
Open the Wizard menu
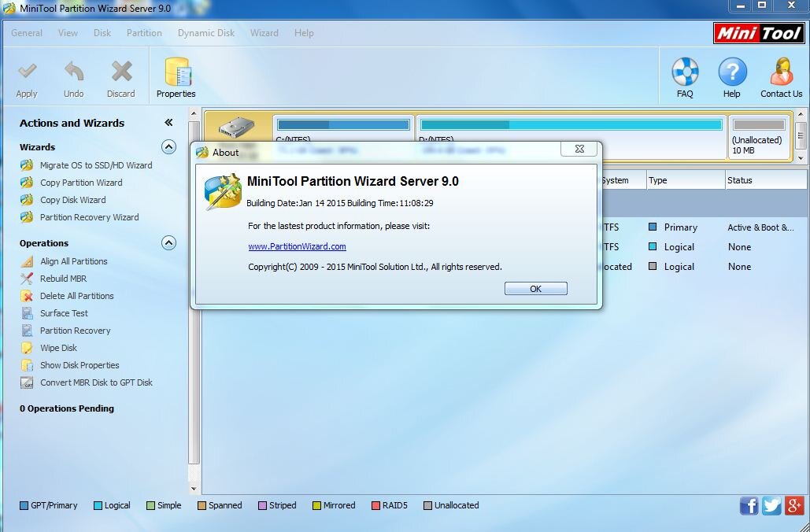[x=264, y=33]
